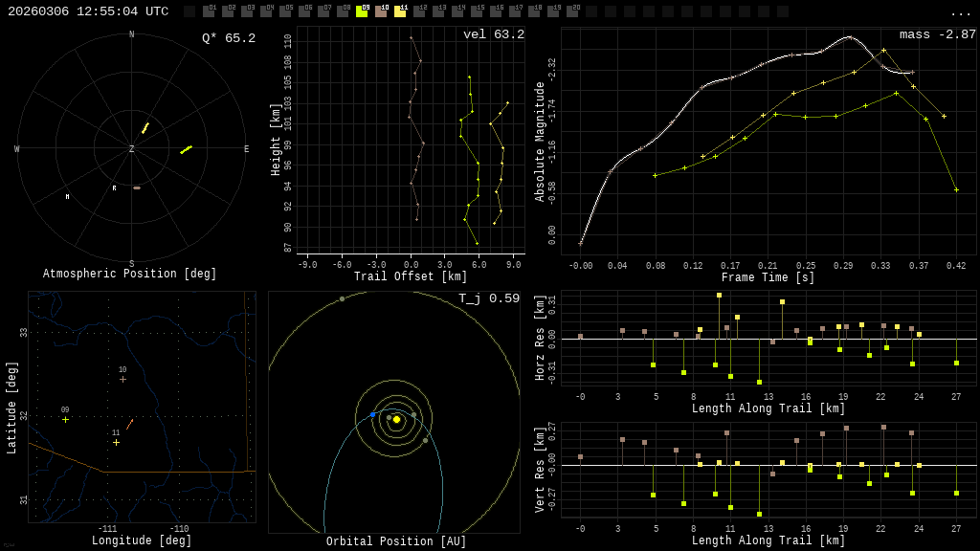
Task: Click station 20 box in header
Action: click(x=572, y=11)
